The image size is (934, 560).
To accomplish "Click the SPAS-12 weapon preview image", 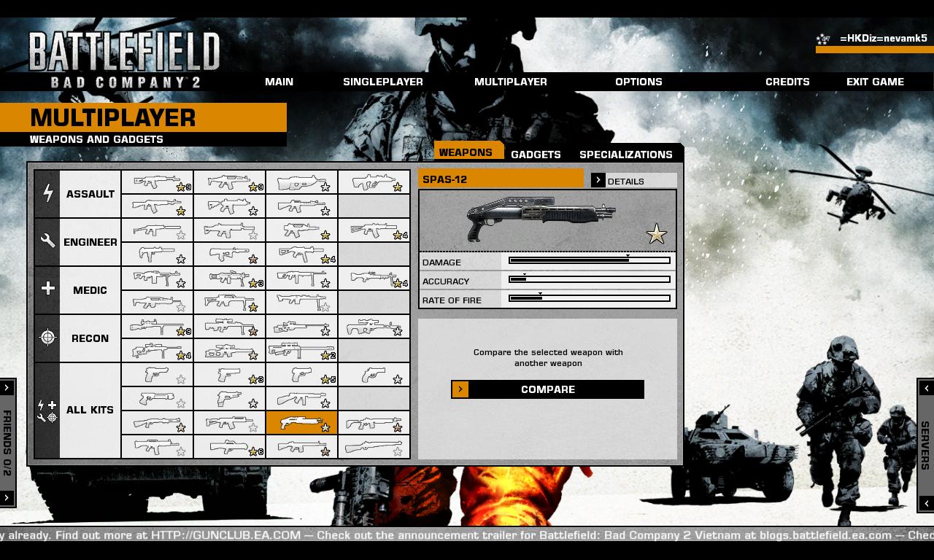I will click(541, 219).
